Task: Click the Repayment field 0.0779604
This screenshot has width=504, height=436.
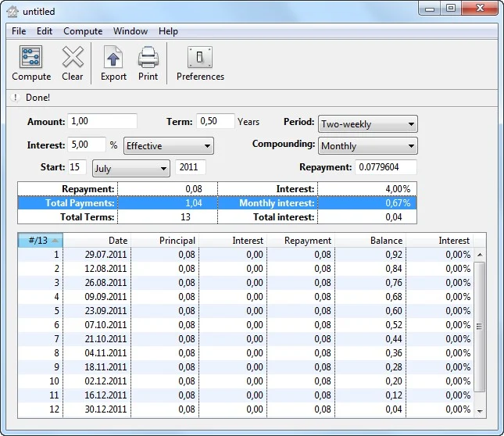Action: click(x=386, y=167)
